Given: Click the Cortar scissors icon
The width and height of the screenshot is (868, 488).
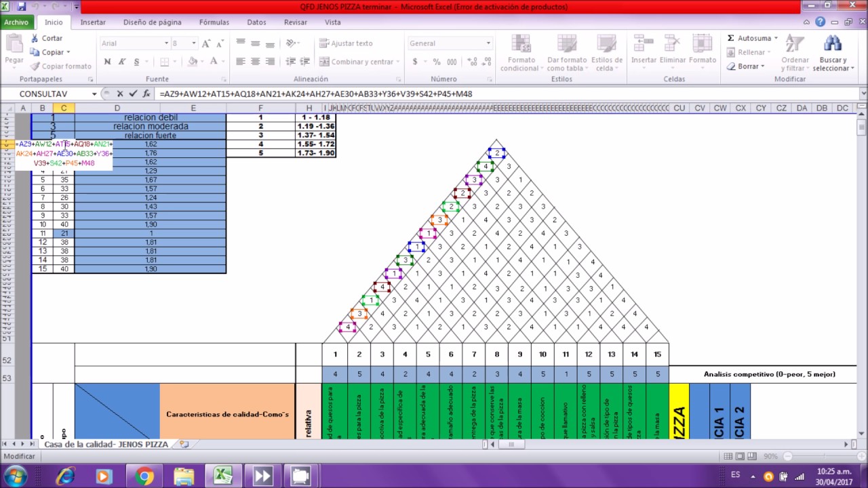Looking at the screenshot, I should coord(35,38).
